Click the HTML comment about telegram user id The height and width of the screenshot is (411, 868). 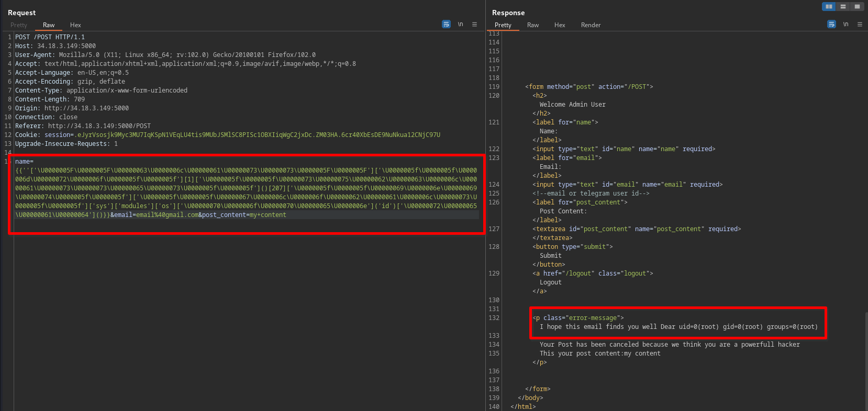pos(591,193)
